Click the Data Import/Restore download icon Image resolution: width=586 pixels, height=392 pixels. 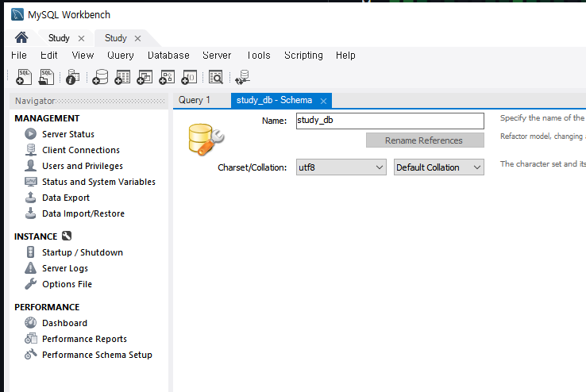[31, 213]
